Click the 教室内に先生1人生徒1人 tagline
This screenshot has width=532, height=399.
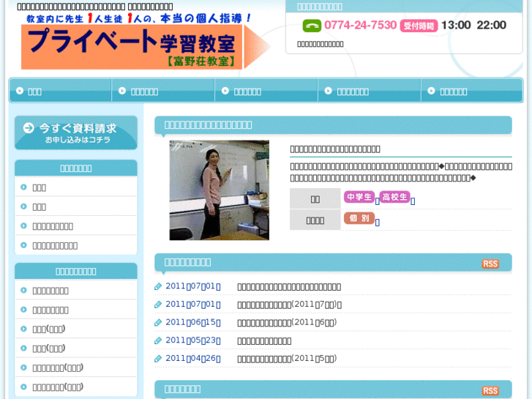click(x=138, y=18)
